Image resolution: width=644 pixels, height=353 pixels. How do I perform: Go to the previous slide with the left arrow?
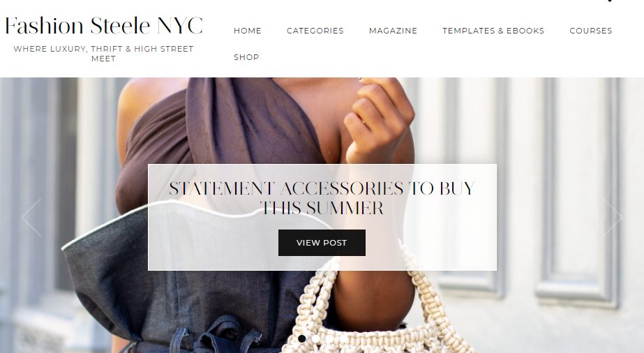tap(31, 217)
